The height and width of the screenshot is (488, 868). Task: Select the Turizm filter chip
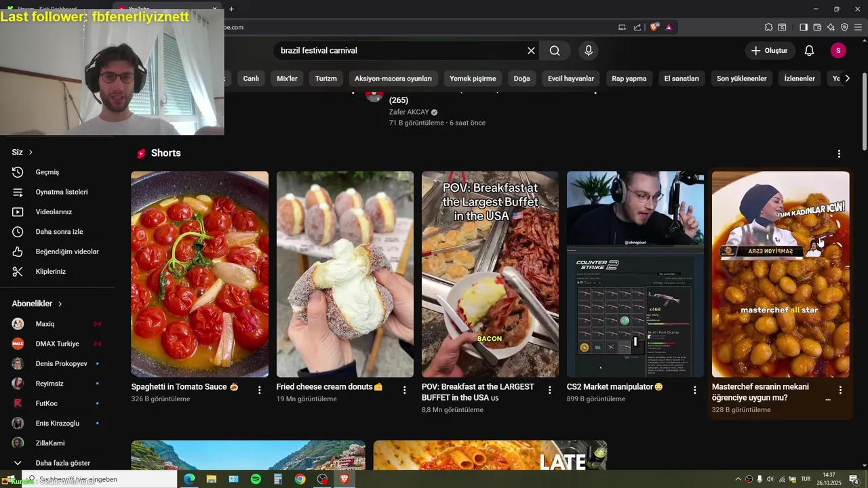coord(326,79)
